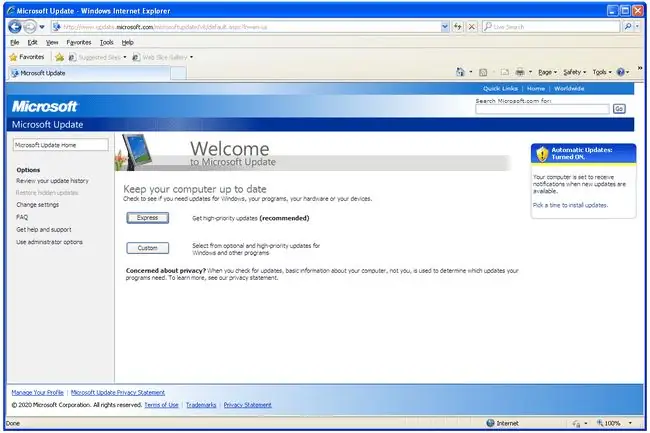This screenshot has width=650, height=433.
Task: Click the blue Help question mark icon
Action: 621,72
